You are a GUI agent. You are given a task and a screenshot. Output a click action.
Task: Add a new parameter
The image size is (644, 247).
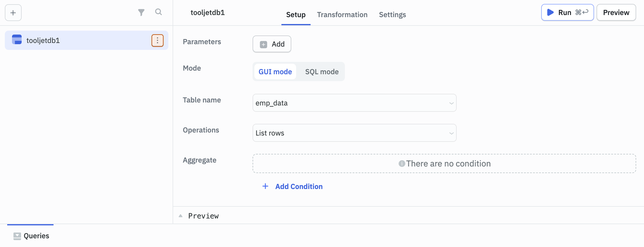pos(272,44)
